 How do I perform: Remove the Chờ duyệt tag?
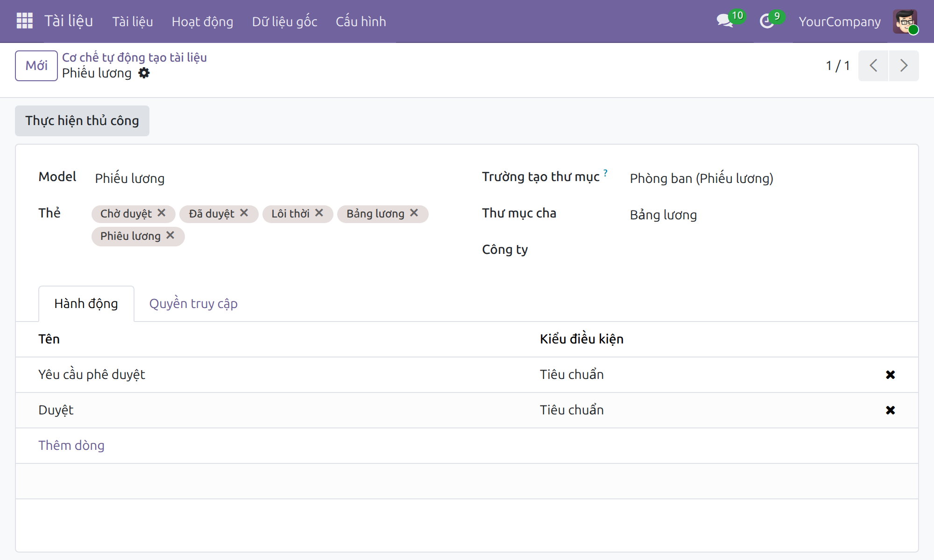162,213
